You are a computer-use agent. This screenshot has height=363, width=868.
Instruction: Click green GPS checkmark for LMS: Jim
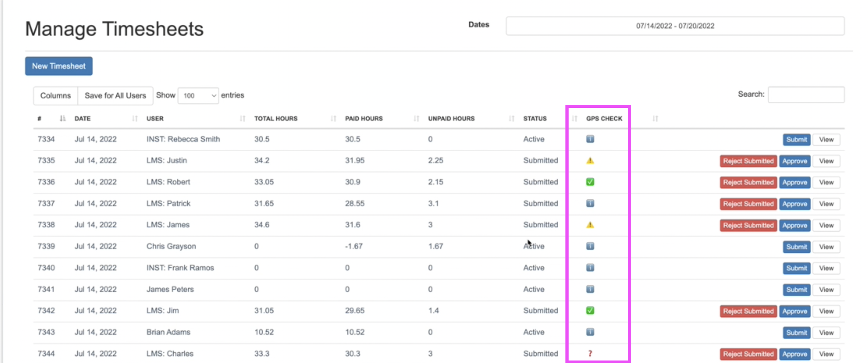point(590,311)
